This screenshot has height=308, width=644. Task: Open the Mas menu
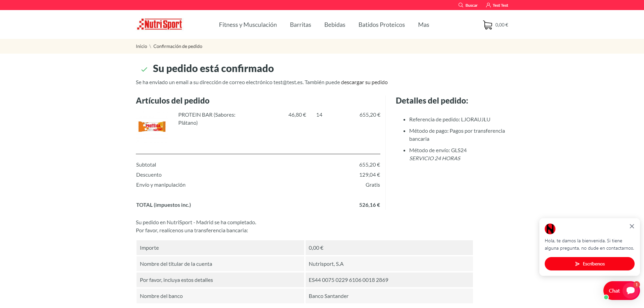pyautogui.click(x=424, y=25)
